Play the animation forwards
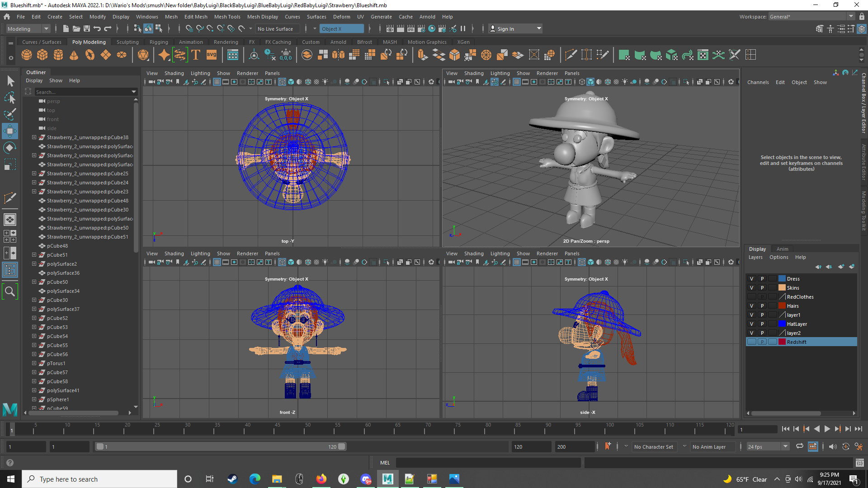 click(827, 429)
